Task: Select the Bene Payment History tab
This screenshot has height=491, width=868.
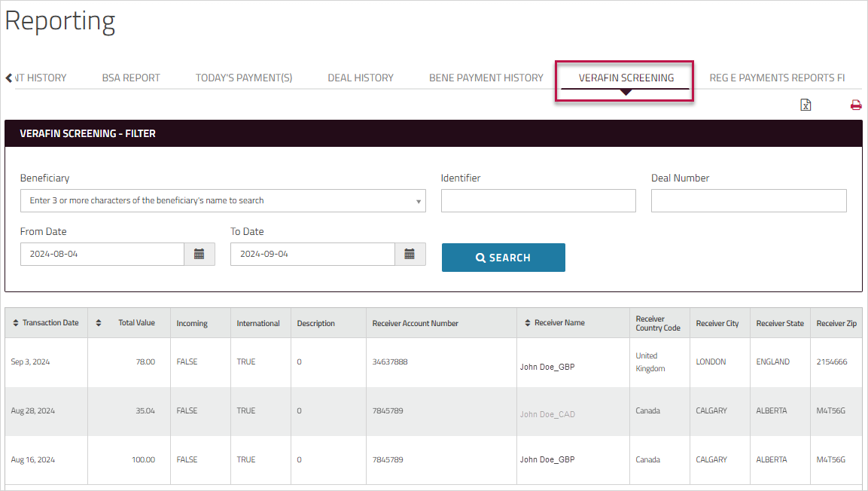Action: tap(486, 78)
